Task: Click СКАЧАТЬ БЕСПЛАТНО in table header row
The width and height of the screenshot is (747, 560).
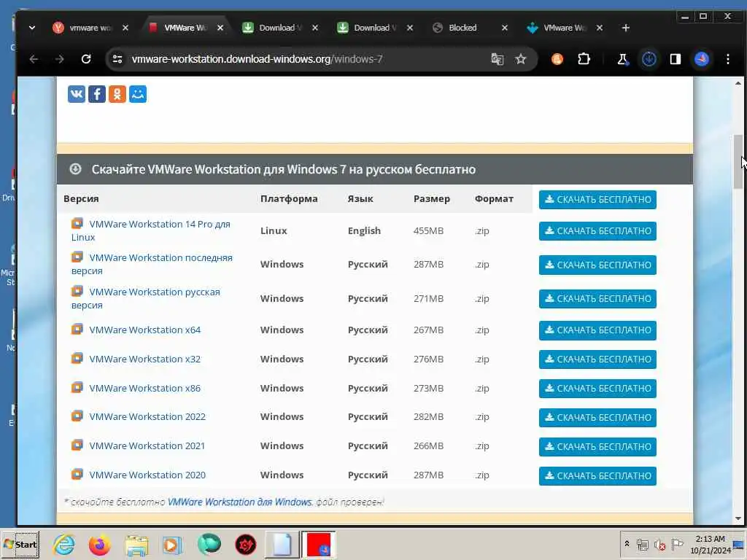Action: tap(597, 200)
